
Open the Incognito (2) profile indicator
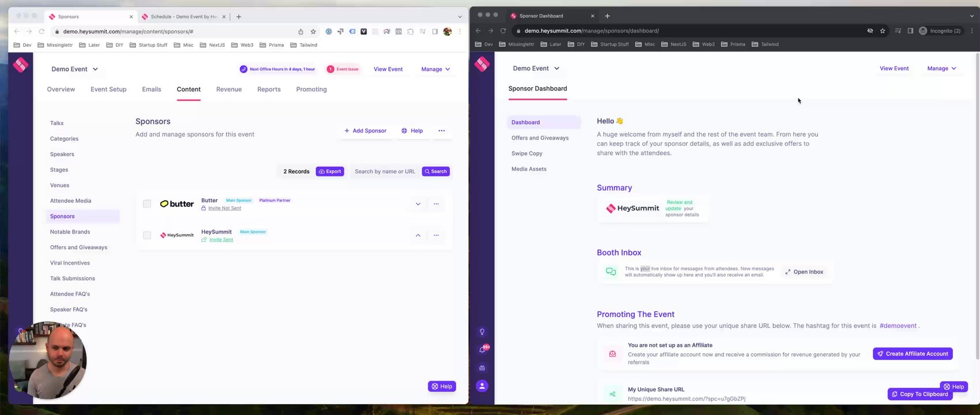point(940,31)
